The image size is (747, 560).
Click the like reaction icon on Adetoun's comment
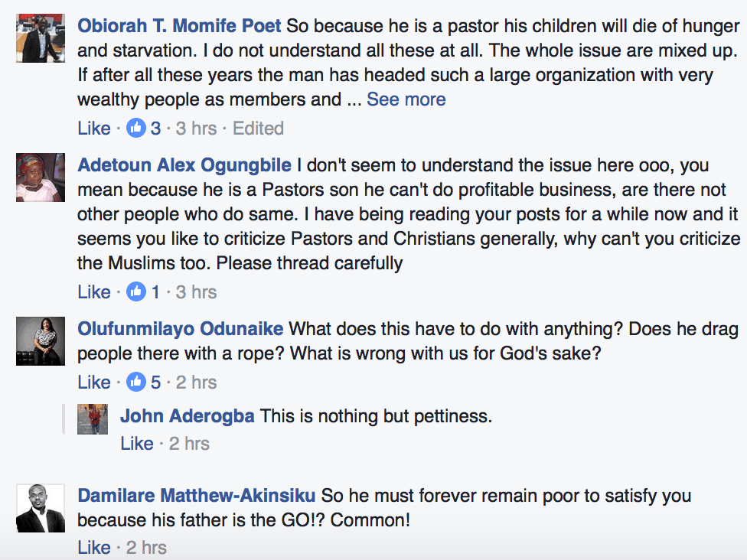(136, 292)
